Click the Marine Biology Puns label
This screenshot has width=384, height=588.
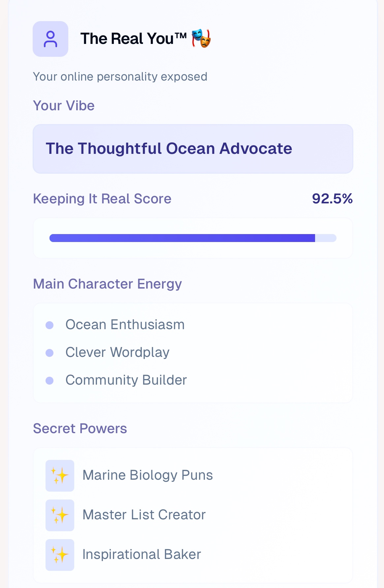tap(147, 475)
